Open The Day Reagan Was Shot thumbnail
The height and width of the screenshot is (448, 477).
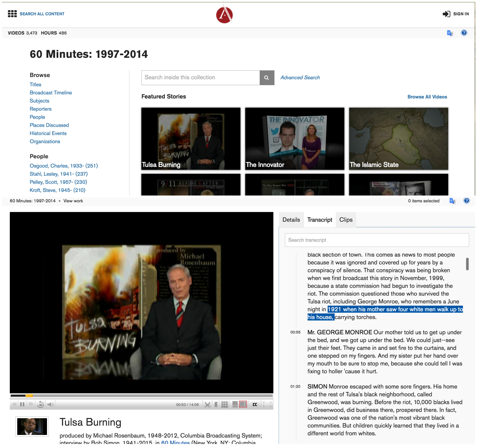coord(295,185)
